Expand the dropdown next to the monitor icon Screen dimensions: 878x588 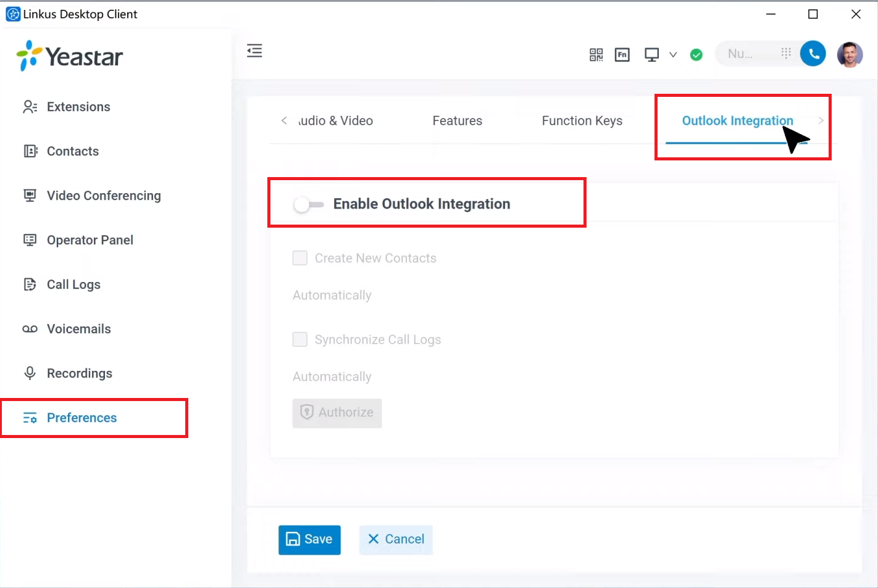[x=673, y=54]
